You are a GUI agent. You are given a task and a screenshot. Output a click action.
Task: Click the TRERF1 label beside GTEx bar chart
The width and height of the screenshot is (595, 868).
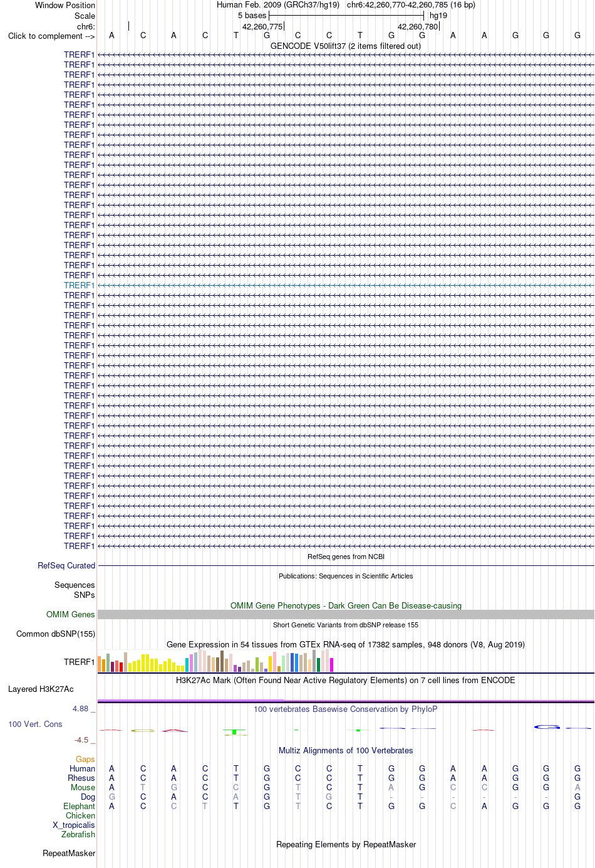[x=79, y=662]
